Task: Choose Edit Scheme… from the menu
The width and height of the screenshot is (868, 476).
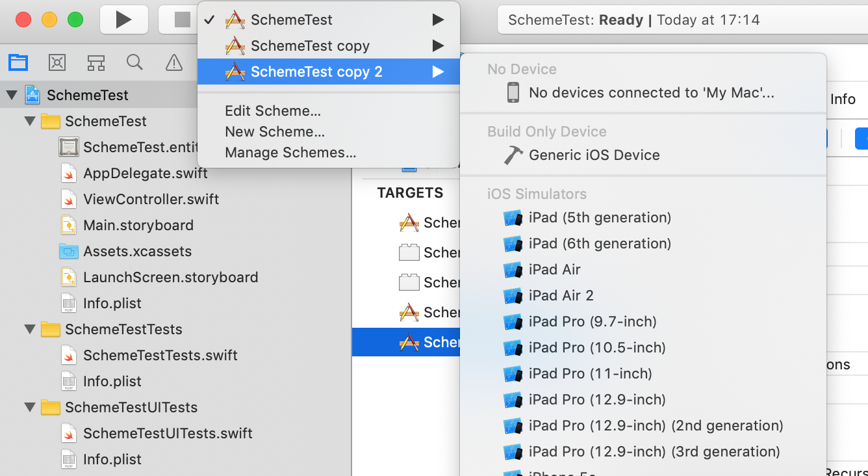Action: click(273, 111)
